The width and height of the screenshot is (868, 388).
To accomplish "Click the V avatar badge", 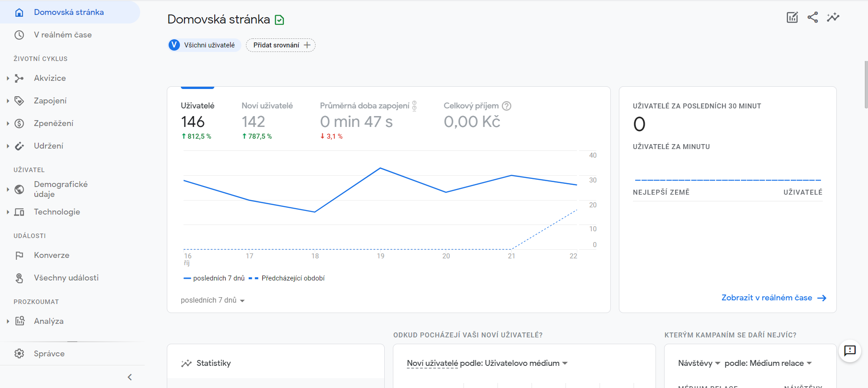I will [x=174, y=45].
